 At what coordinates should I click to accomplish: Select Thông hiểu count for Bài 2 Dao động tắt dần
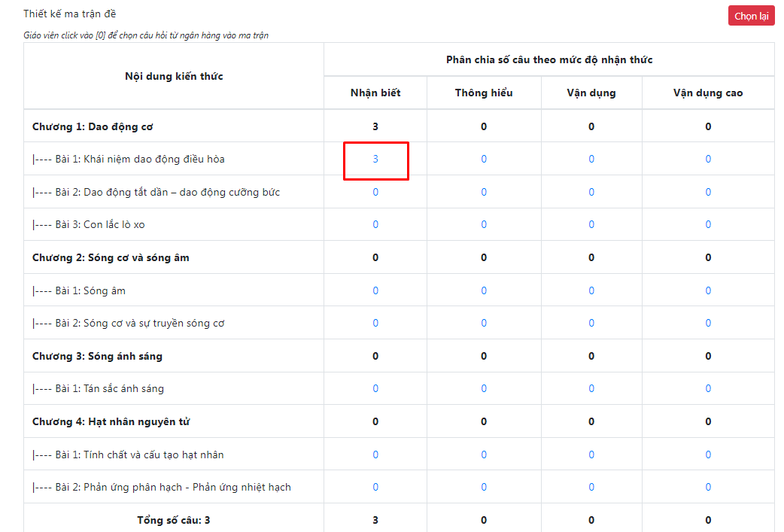(484, 192)
